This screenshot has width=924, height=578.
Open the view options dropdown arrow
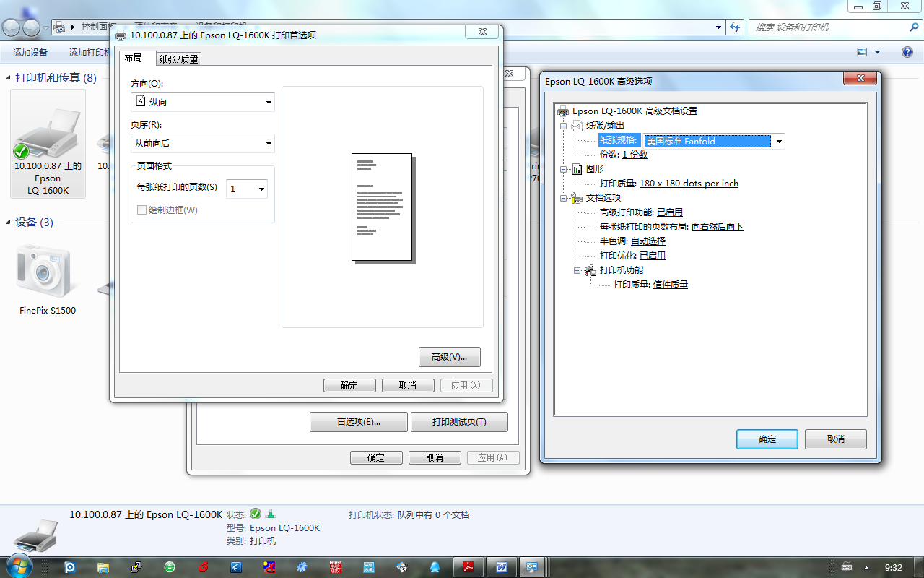pos(878,52)
